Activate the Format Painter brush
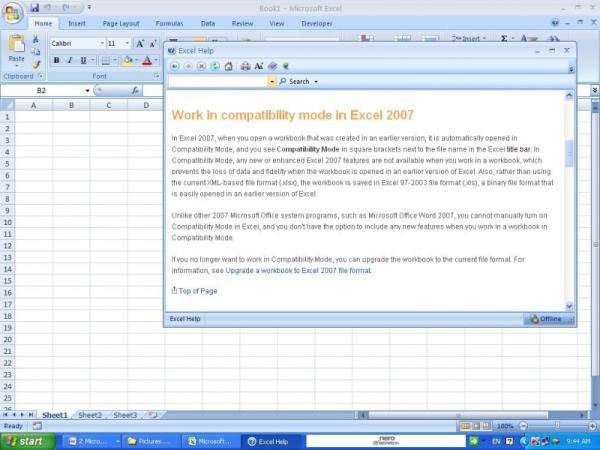This screenshot has width=600, height=450. (36, 65)
